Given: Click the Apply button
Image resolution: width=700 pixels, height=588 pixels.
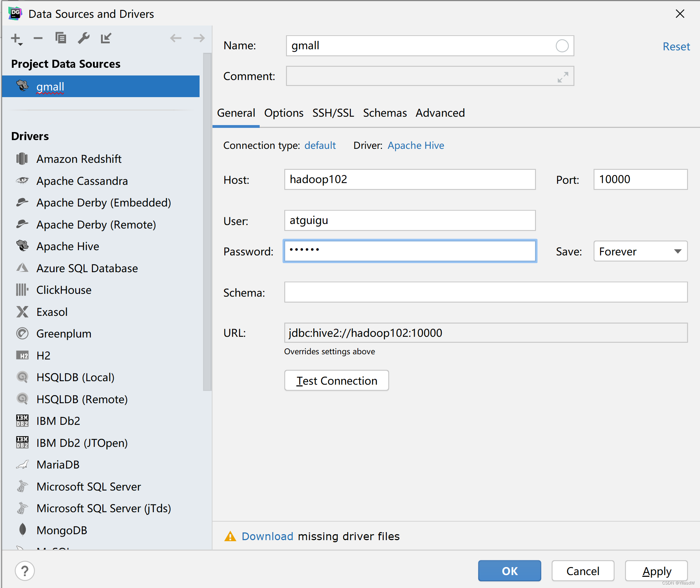Looking at the screenshot, I should [656, 571].
